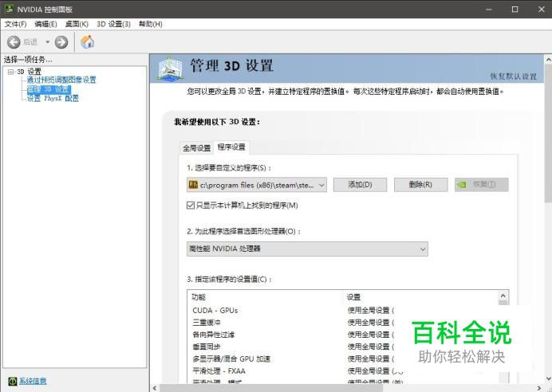This screenshot has height=392, width=552.
Task: Click the Back arrow toolbar icon
Action: (x=14, y=42)
